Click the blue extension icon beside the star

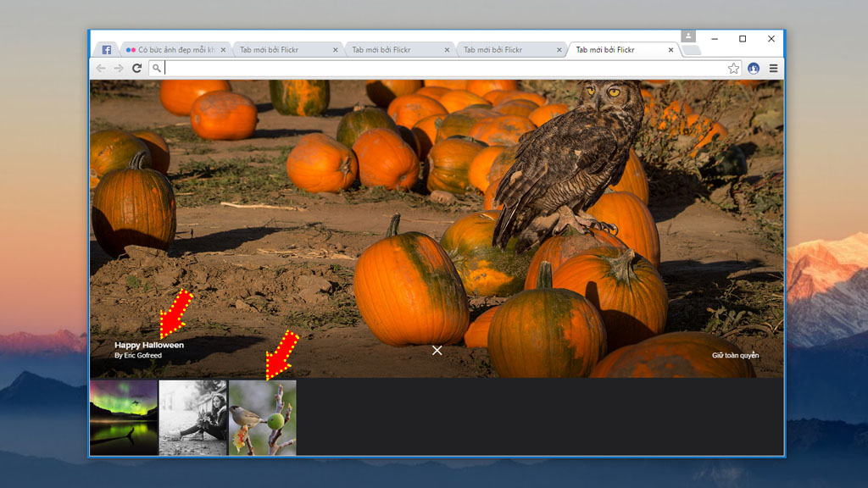pyautogui.click(x=754, y=68)
